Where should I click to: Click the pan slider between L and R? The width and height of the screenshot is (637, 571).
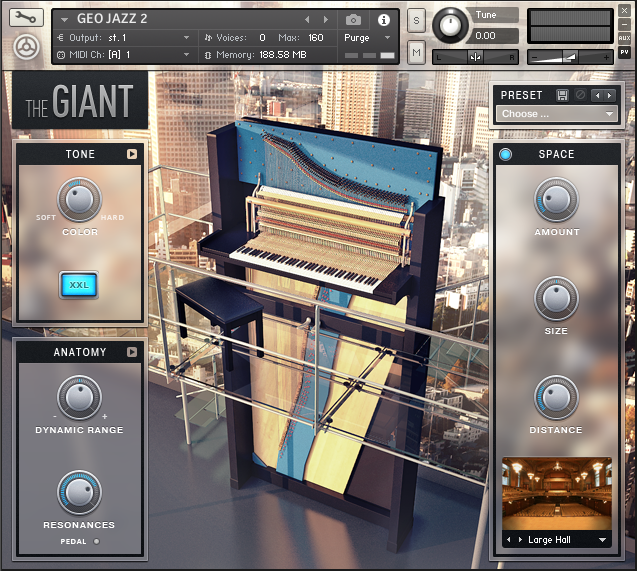(x=475, y=57)
